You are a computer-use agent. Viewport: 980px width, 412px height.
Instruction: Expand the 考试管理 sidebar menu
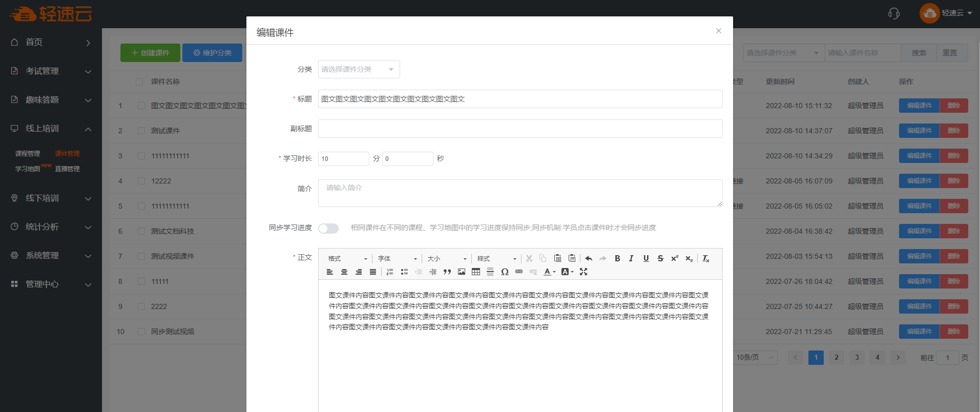click(x=51, y=71)
